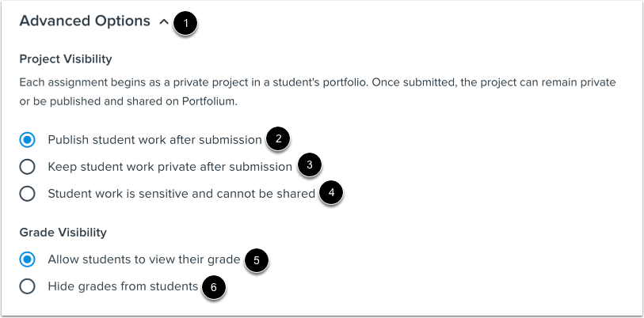Click numbered callout badge 4
The image size is (644, 318).
[332, 192]
